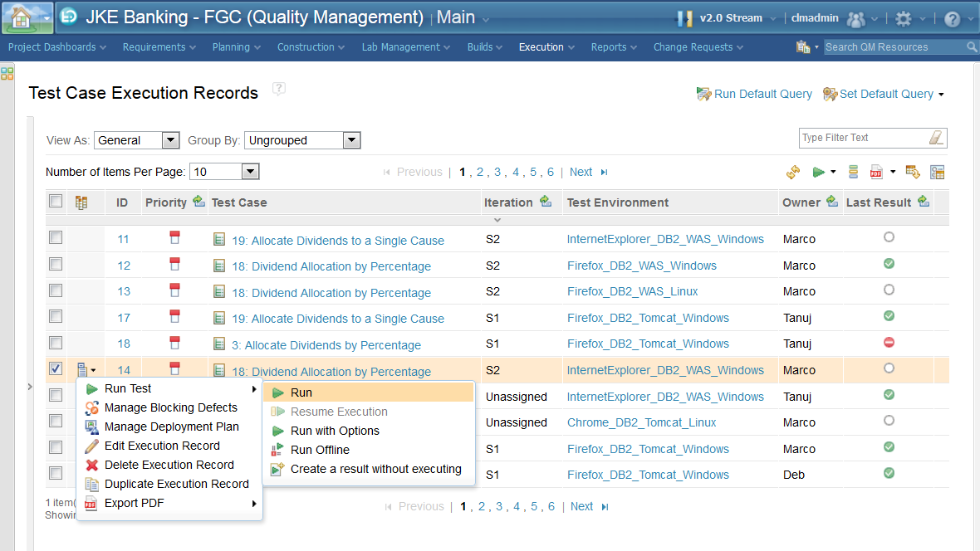Click the PDF export icon in toolbar
This screenshot has width=980, height=551.
(x=875, y=172)
